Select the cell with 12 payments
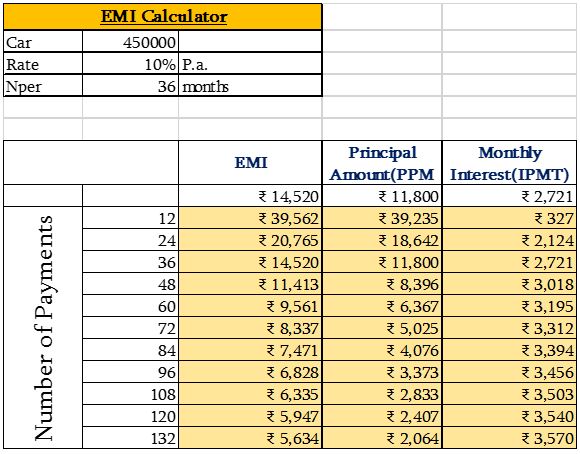Image resolution: width=580 pixels, height=454 pixels. coord(130,218)
